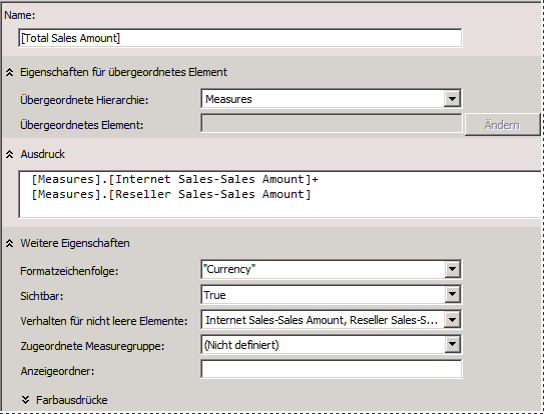Click the Übergeordnete Hierarchie label

84,100
